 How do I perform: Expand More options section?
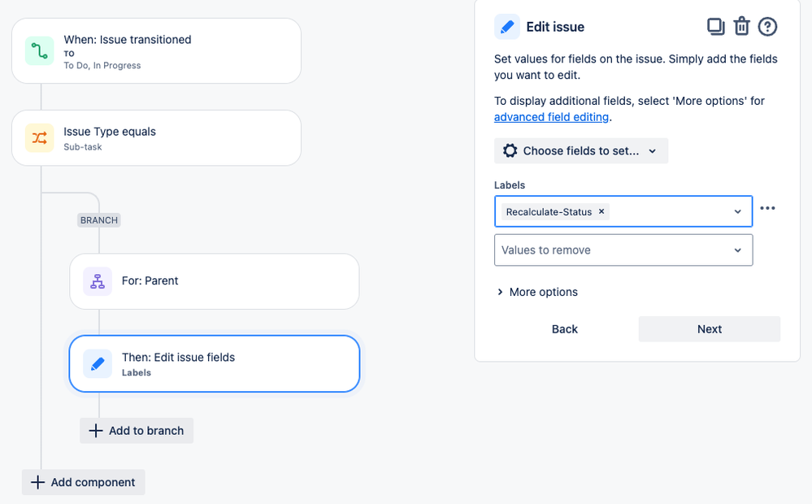[537, 292]
